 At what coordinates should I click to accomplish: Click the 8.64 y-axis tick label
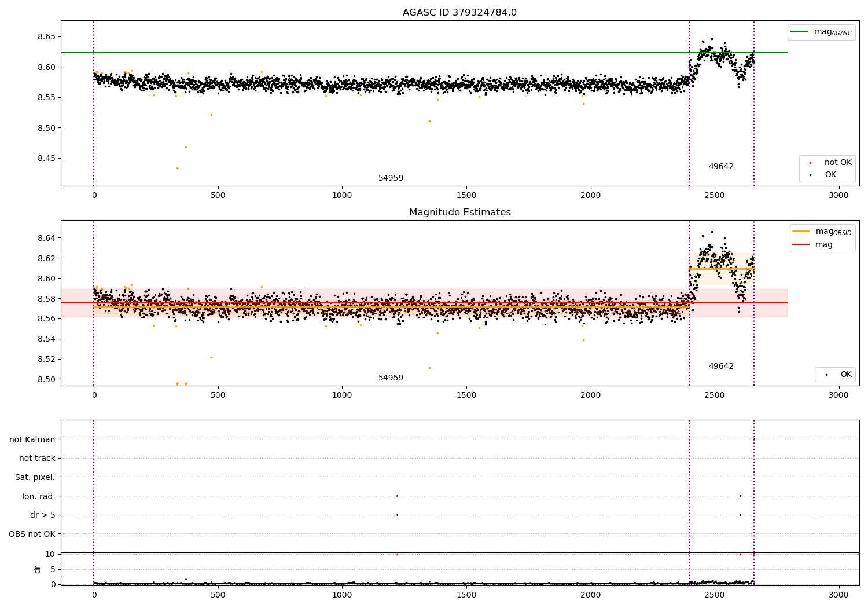pos(46,238)
